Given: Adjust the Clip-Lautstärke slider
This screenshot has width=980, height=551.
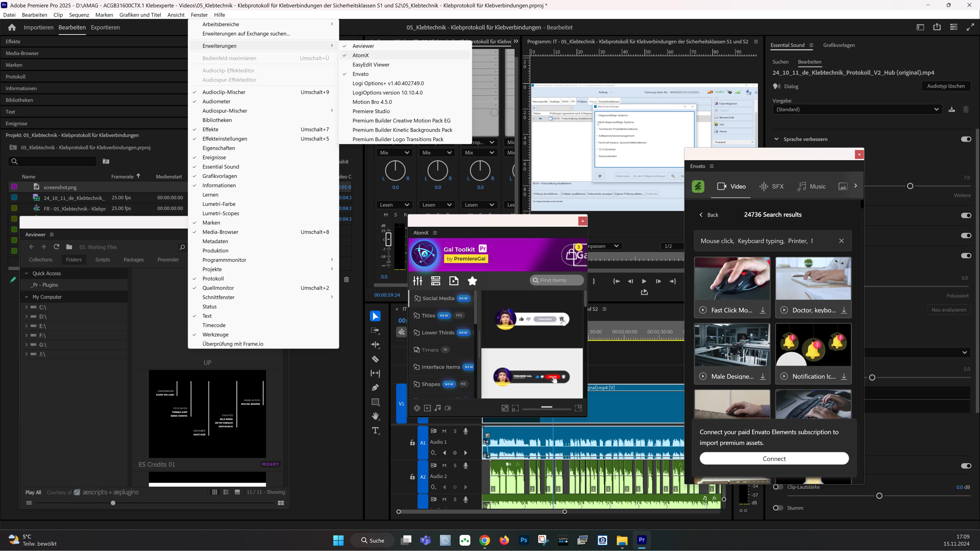Looking at the screenshot, I should pyautogui.click(x=879, y=496).
